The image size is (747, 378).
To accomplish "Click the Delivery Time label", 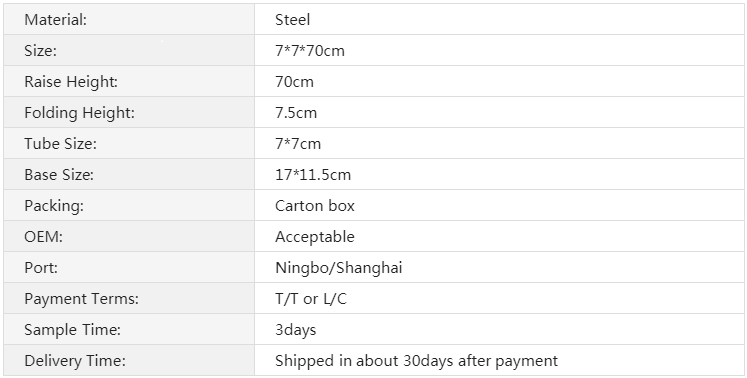I will tap(75, 361).
